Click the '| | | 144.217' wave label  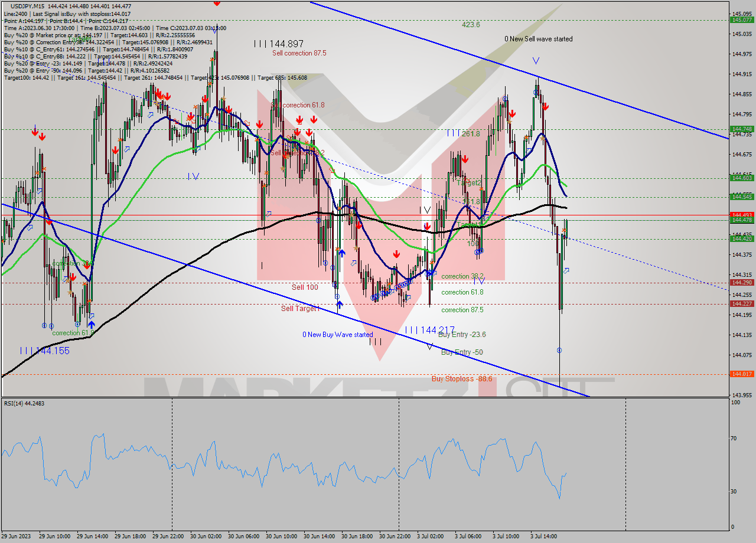coord(430,330)
